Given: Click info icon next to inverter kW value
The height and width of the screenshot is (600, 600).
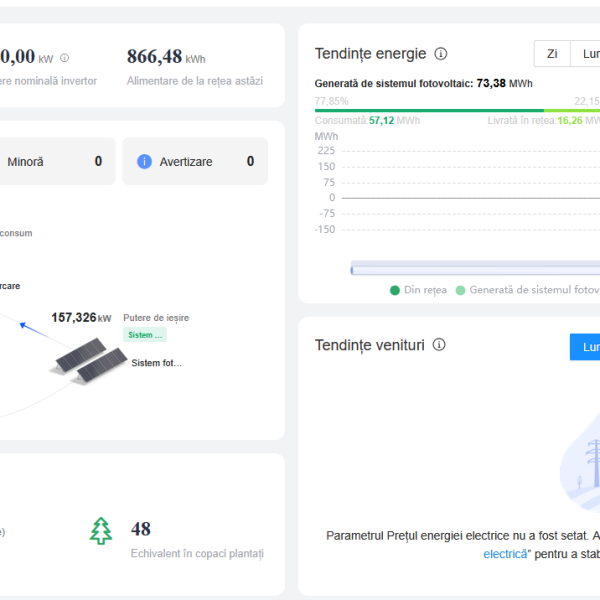Looking at the screenshot, I should click(x=65, y=58).
